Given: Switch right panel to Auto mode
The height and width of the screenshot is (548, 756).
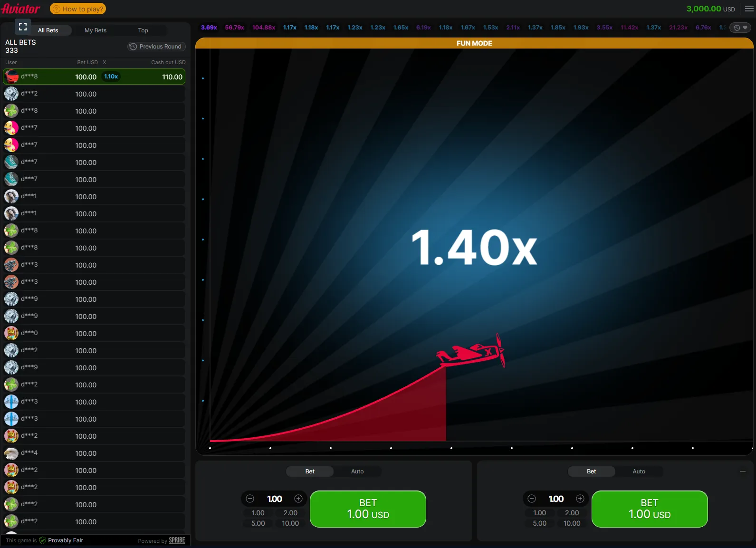Looking at the screenshot, I should point(639,471).
